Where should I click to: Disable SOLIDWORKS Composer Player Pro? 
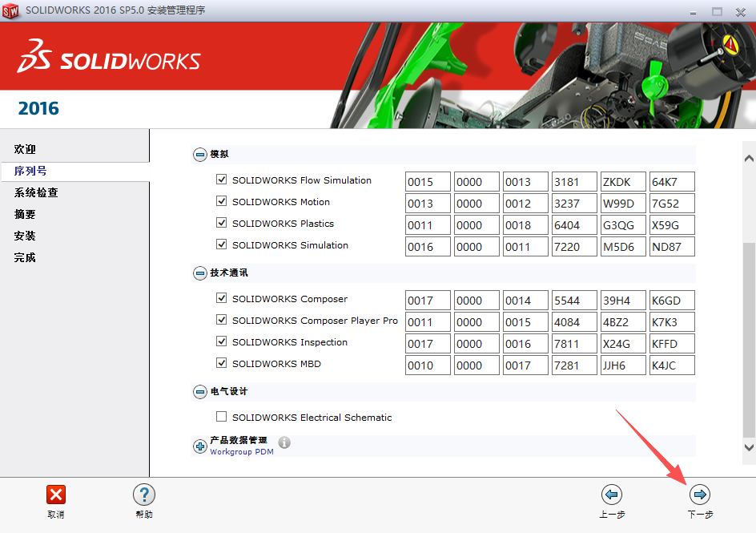pyautogui.click(x=221, y=321)
